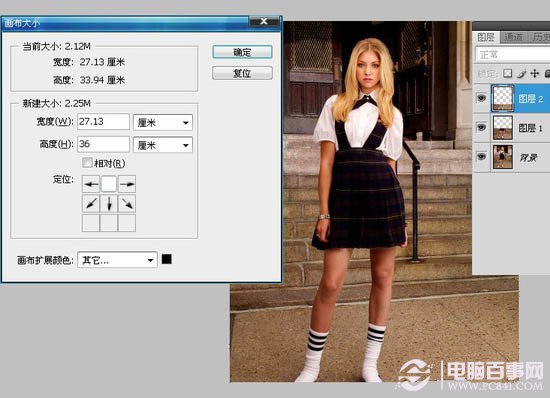The width and height of the screenshot is (550, 398).
Task: Select the right-arrow anchor cell
Action: pos(127,184)
